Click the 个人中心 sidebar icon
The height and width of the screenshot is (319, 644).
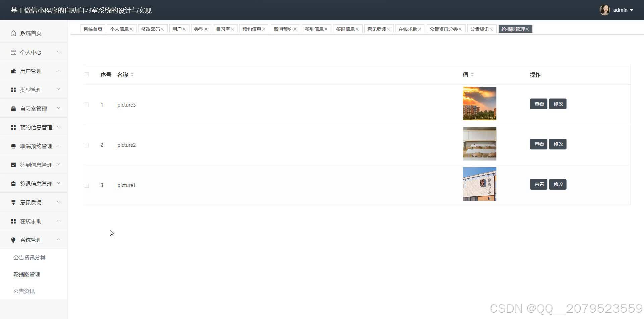[13, 52]
